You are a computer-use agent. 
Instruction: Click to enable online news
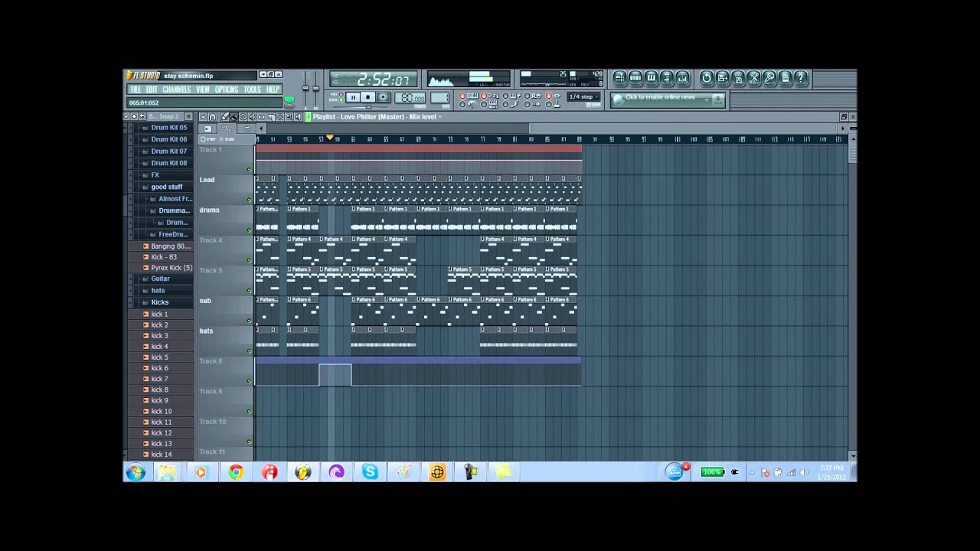pos(660,97)
